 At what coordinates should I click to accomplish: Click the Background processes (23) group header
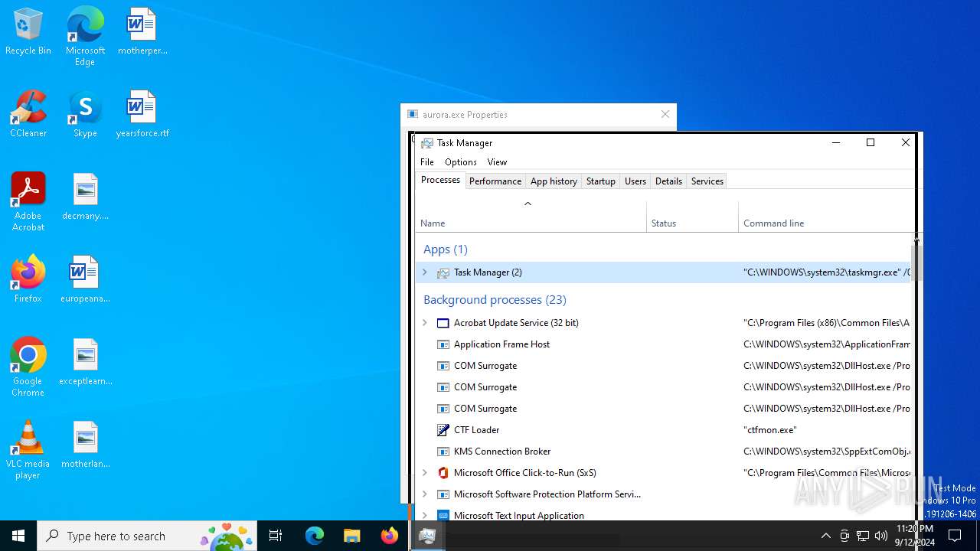[x=495, y=300]
